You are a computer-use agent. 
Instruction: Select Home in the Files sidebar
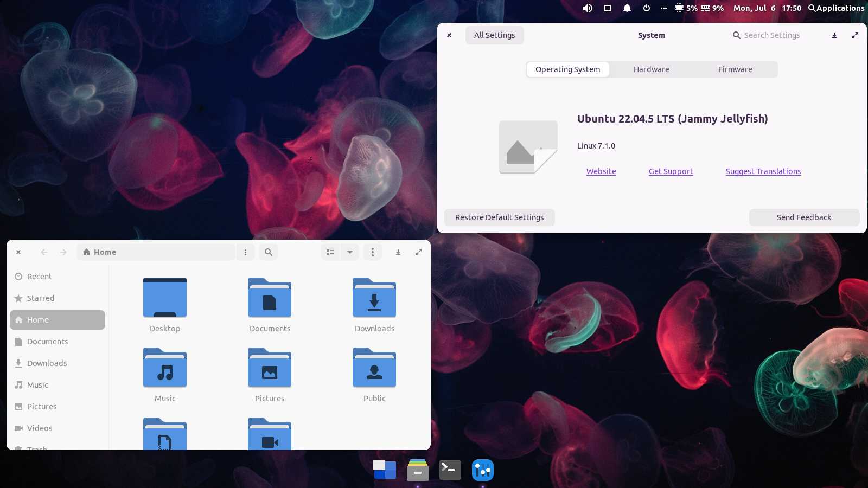[58, 320]
